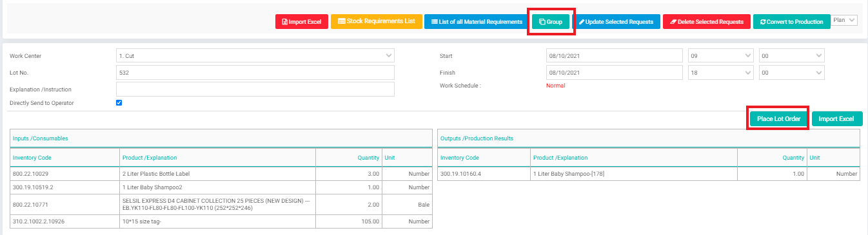The width and height of the screenshot is (868, 235).
Task: Click the teal Import Excel button
Action: coord(837,119)
